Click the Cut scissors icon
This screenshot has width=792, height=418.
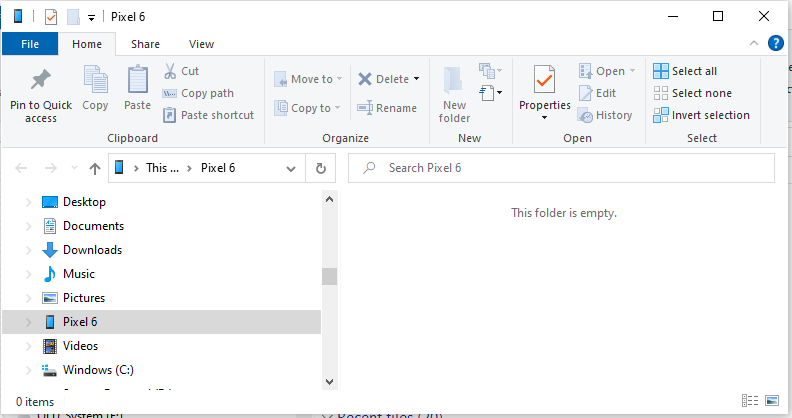pos(170,71)
